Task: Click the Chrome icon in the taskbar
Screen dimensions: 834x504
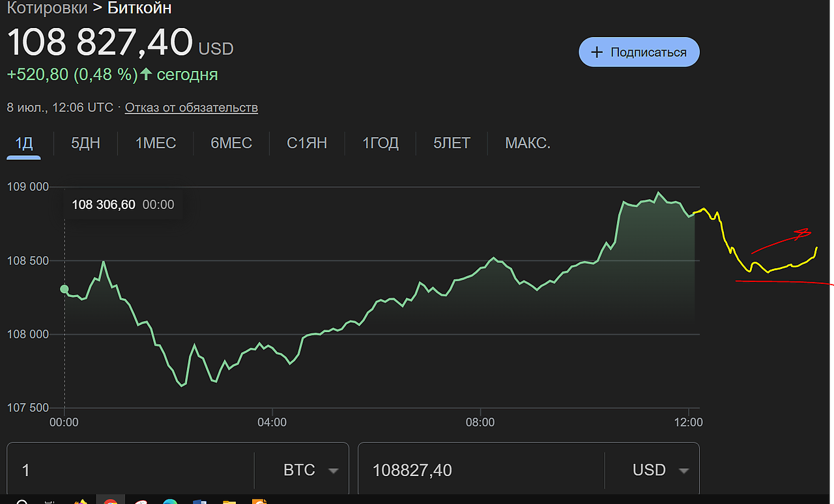Action: [110, 501]
